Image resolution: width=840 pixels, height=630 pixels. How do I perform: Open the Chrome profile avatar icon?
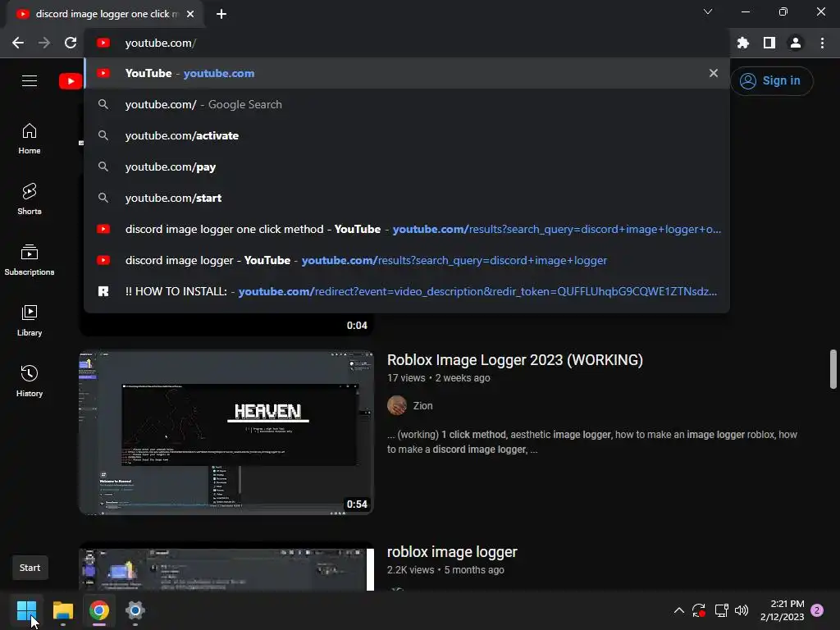coord(796,43)
